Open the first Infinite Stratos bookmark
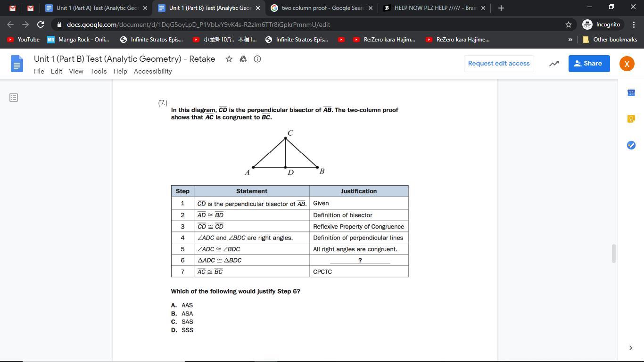 (x=151, y=40)
